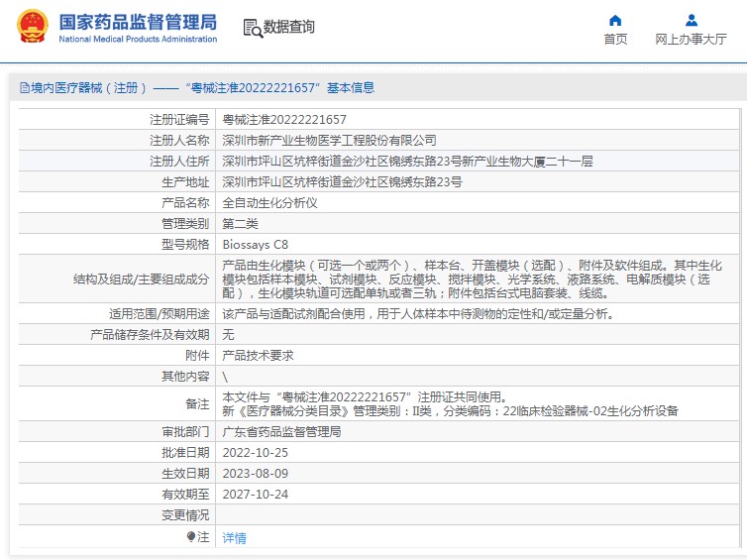Click intended use text 该产品与适配试剂配合使用
The height and width of the screenshot is (560, 747).
pos(418,314)
